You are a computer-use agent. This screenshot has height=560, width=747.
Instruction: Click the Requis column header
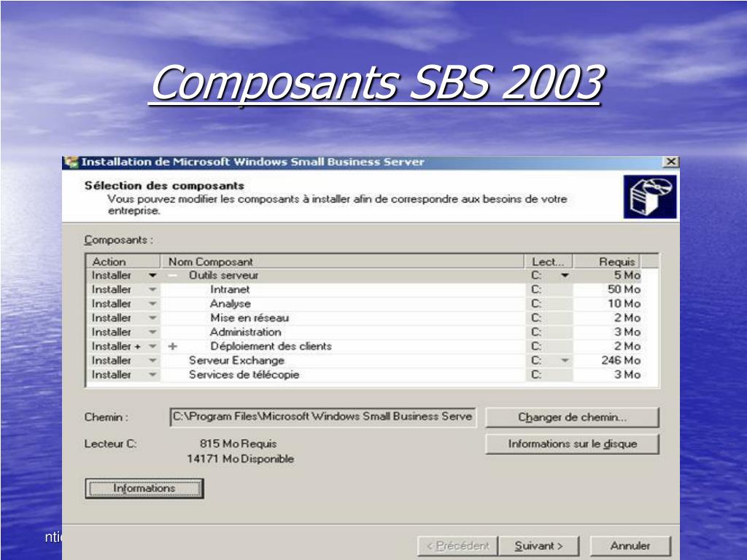coord(606,262)
